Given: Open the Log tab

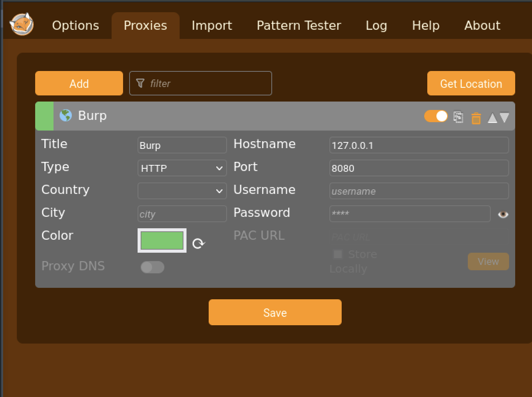Looking at the screenshot, I should (376, 25).
